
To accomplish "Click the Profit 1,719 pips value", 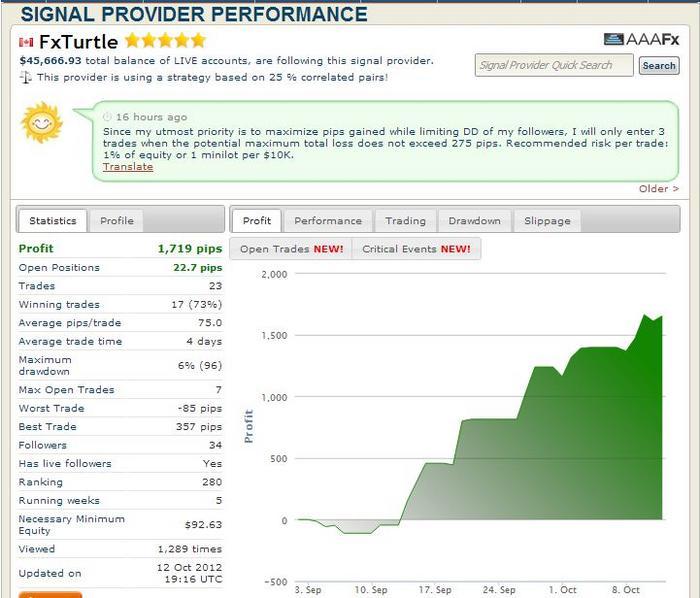I will pos(190,249).
